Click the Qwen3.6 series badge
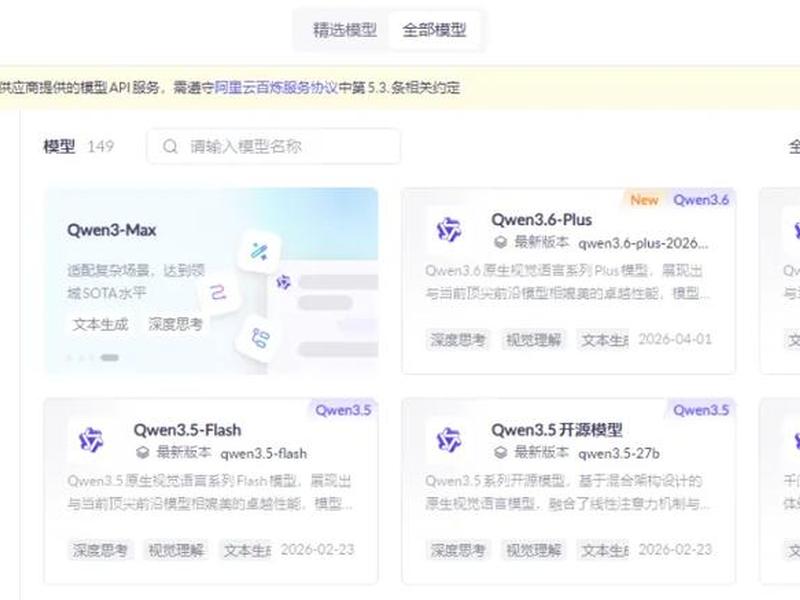800x600 pixels. [x=701, y=200]
